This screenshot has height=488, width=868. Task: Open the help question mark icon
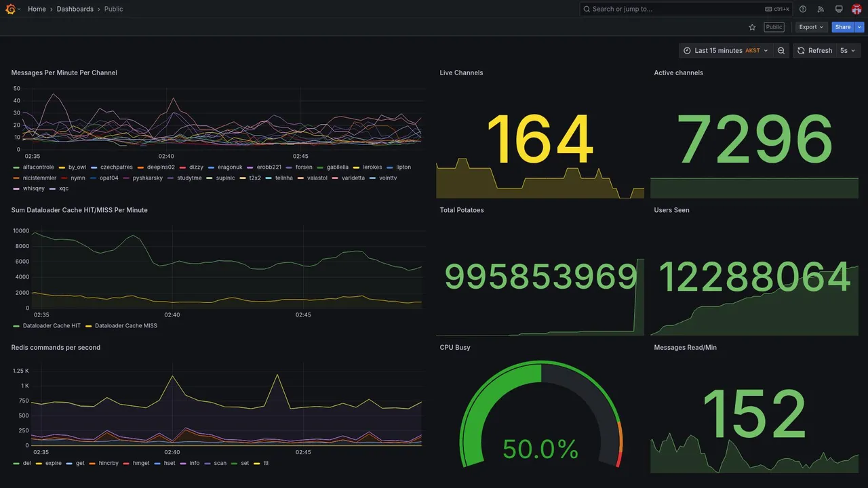click(x=803, y=9)
